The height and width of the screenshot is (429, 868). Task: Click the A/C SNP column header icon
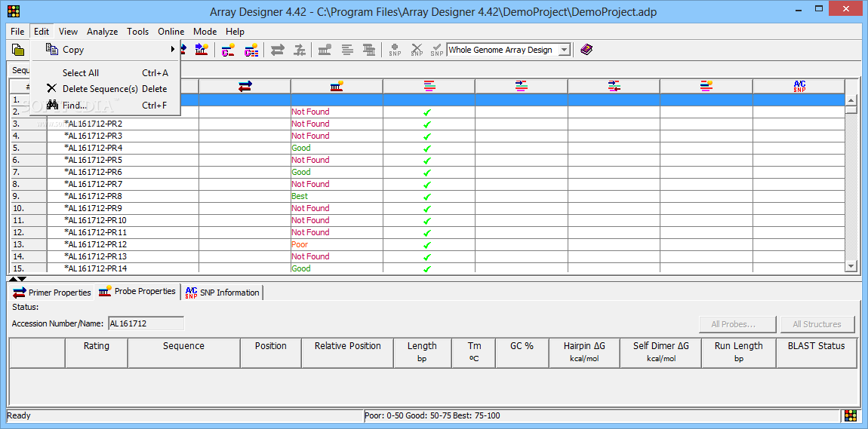pyautogui.click(x=799, y=86)
